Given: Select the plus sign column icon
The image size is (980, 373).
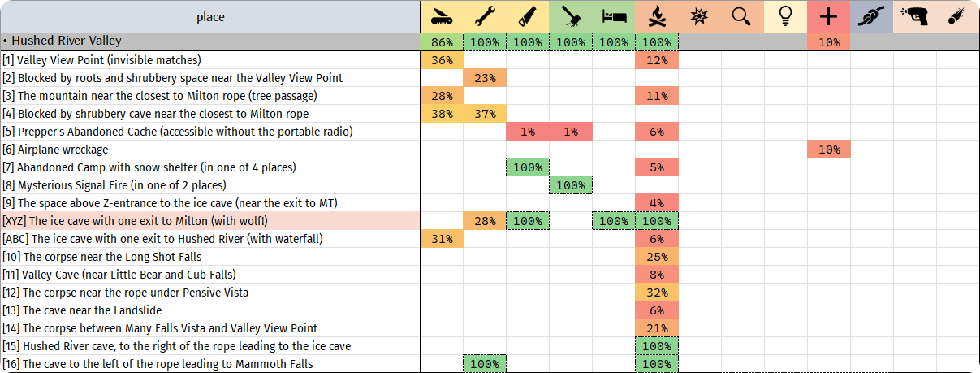Looking at the screenshot, I should (828, 16).
